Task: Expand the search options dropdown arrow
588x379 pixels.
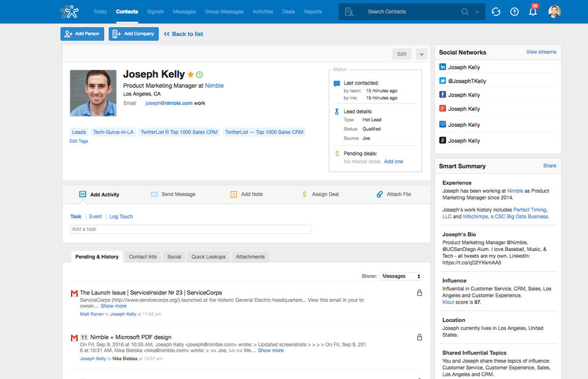Action: tap(477, 12)
